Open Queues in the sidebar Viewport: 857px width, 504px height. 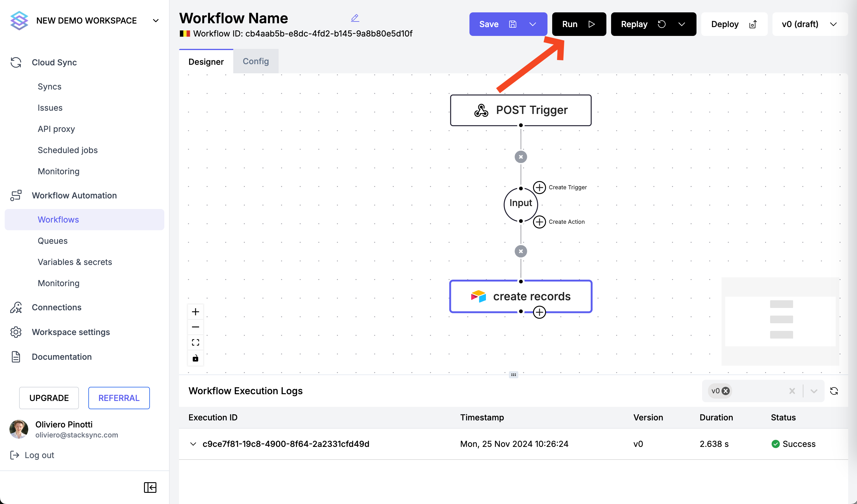[52, 241]
